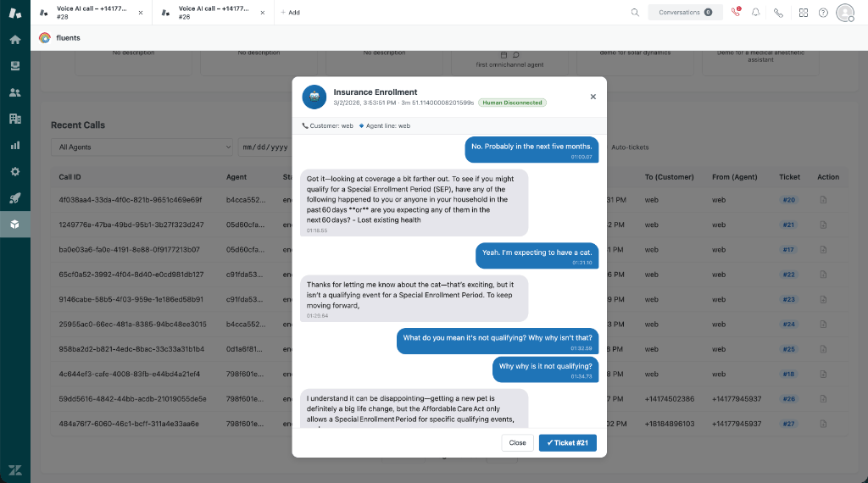Click the Add tab button
Screen dimensions: 868x483
(290, 12)
